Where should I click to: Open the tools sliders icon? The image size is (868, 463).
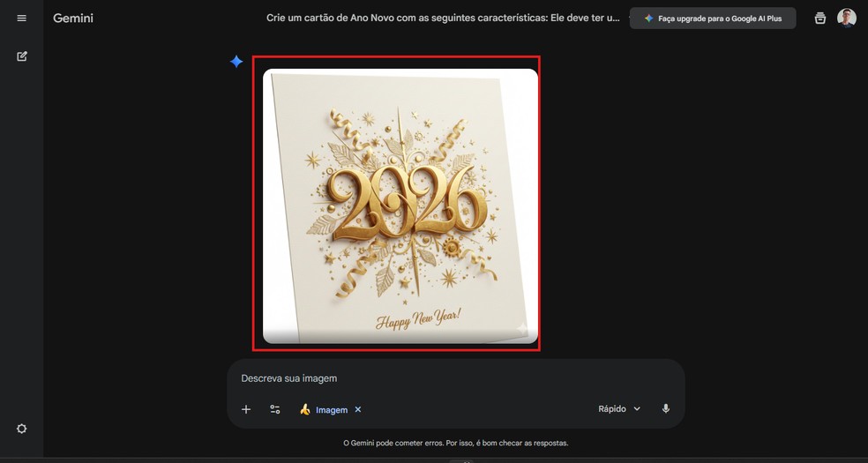click(x=275, y=409)
